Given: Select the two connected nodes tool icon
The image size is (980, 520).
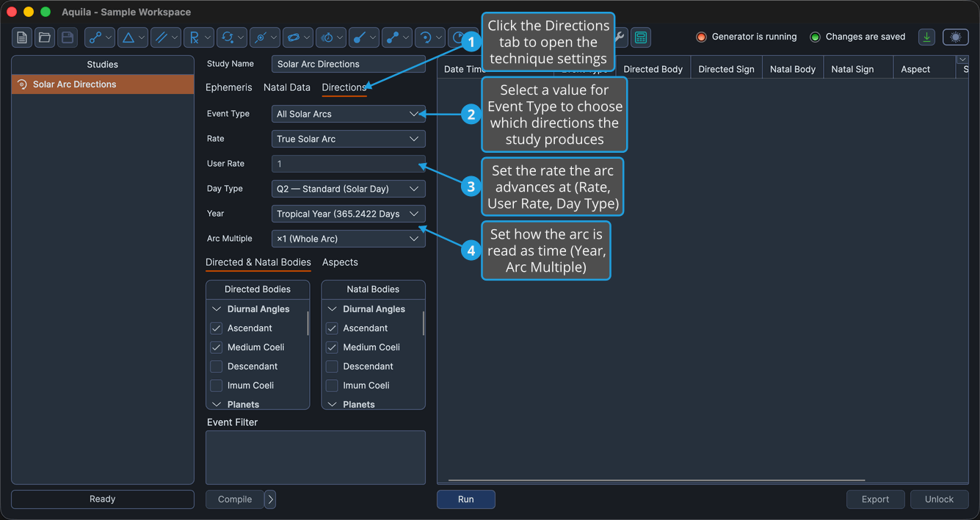Looking at the screenshot, I should 95,37.
